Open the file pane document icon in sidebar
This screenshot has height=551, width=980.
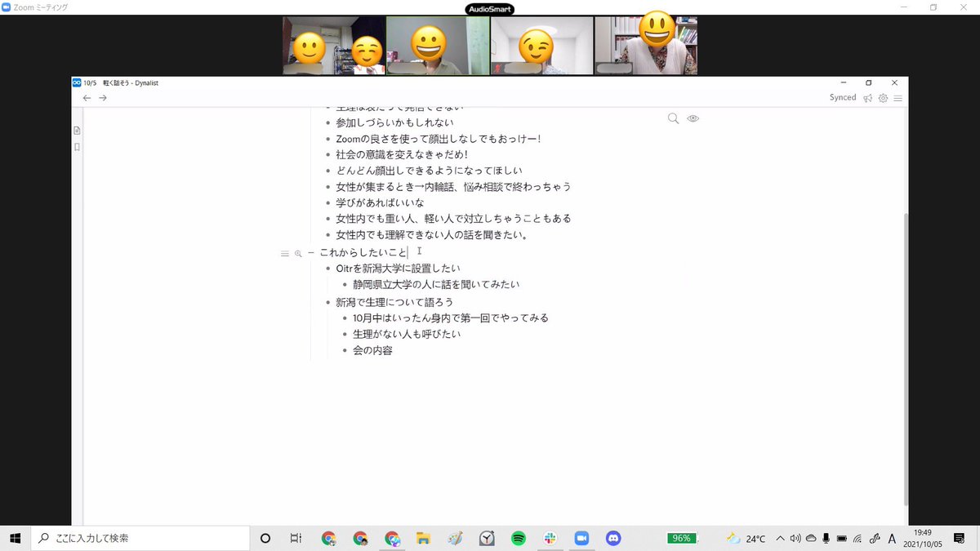click(77, 131)
